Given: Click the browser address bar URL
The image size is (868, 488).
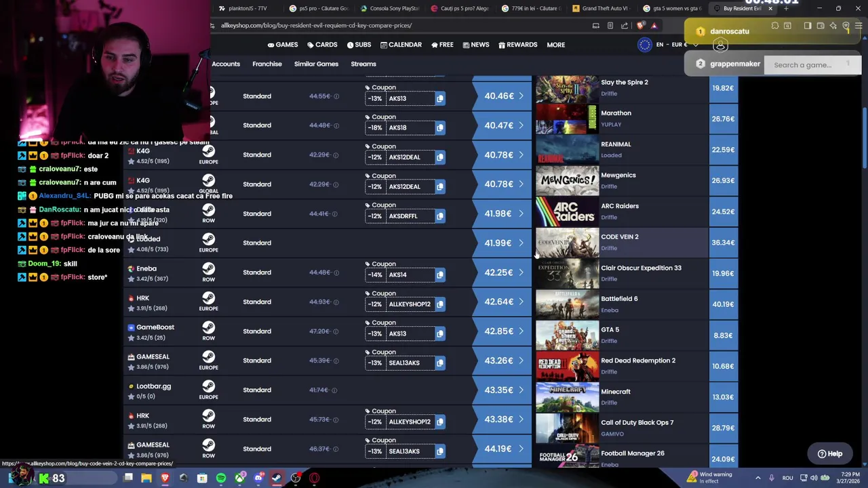Looking at the screenshot, I should pos(317,26).
